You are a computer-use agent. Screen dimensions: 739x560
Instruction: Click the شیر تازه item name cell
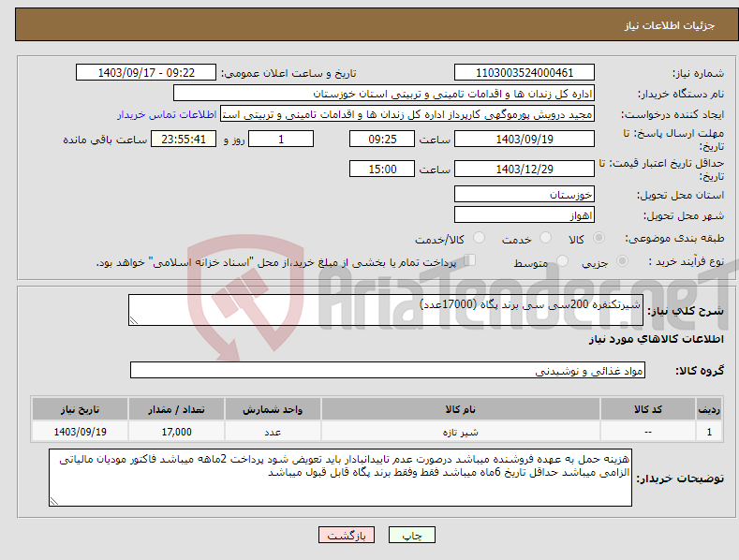click(x=461, y=432)
